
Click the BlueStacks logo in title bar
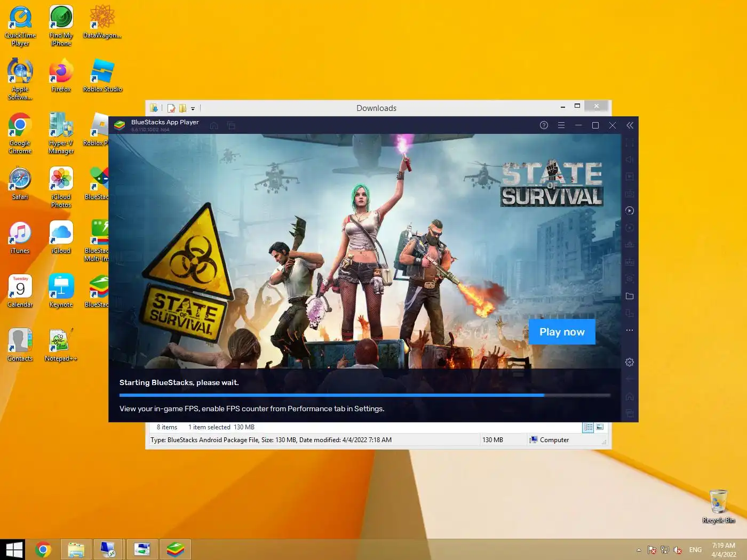[x=120, y=125]
